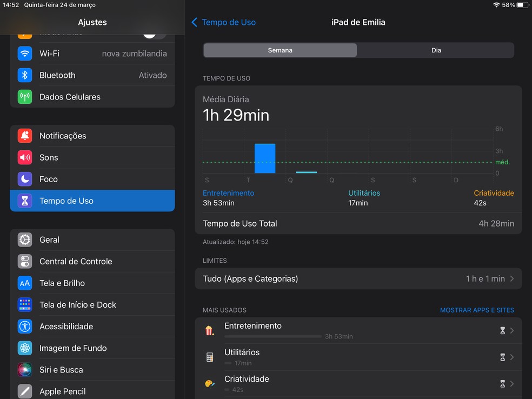Tap Entretenimento 3h 53min usage progress bar

pos(273,337)
